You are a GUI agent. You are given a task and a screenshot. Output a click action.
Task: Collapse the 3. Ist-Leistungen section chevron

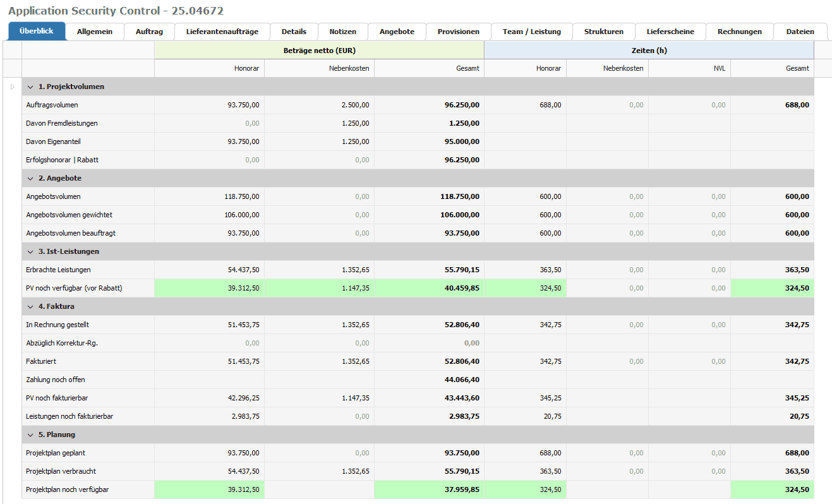click(x=30, y=252)
